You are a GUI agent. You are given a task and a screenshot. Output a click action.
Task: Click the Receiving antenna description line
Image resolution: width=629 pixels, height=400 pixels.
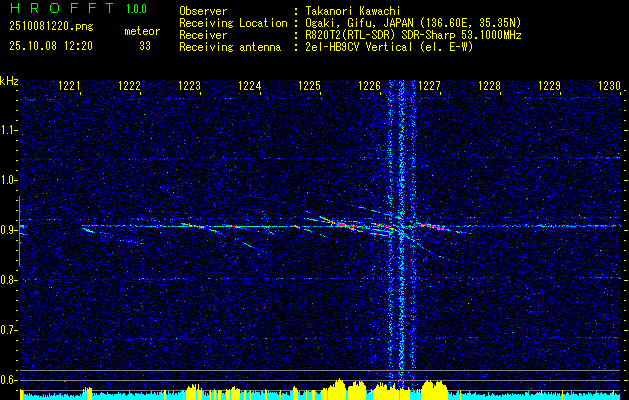(x=326, y=47)
